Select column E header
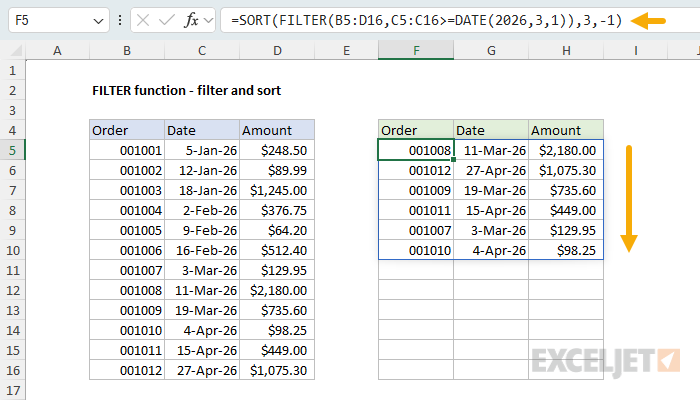 pos(346,50)
